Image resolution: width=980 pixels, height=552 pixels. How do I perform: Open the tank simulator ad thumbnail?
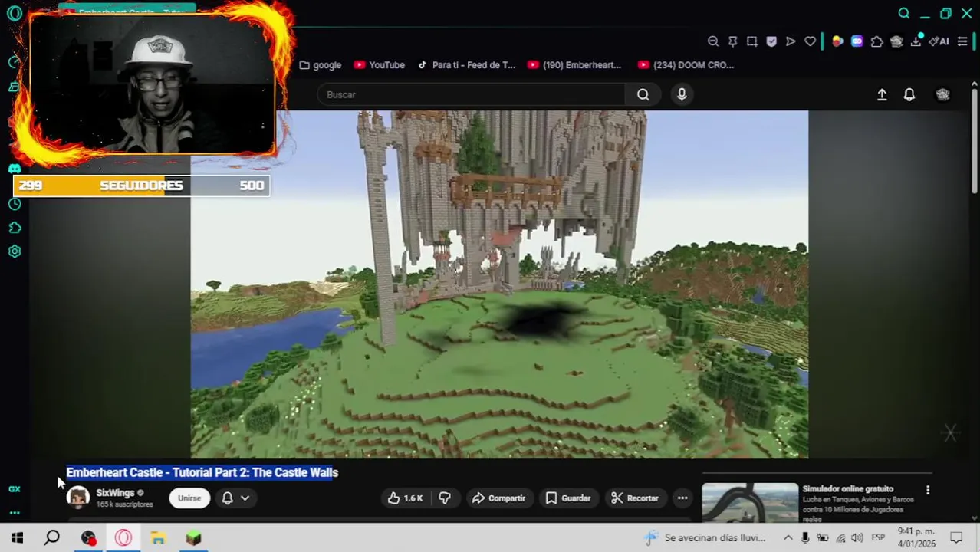[750, 502]
